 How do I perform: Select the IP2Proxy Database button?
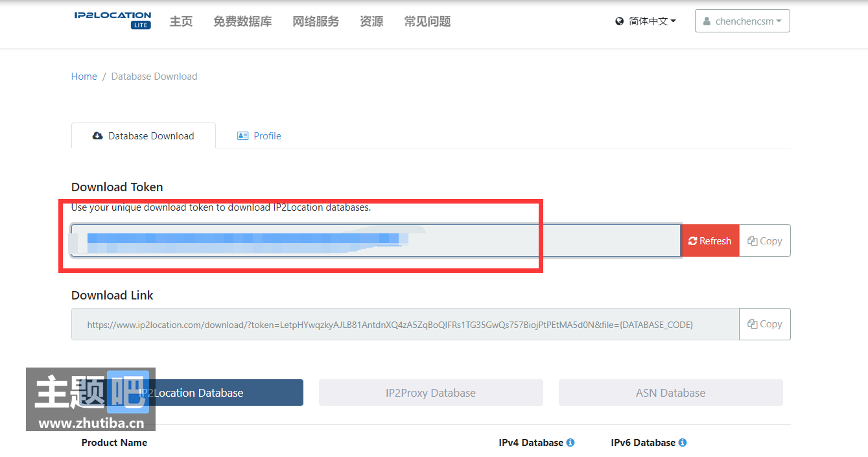pyautogui.click(x=431, y=393)
